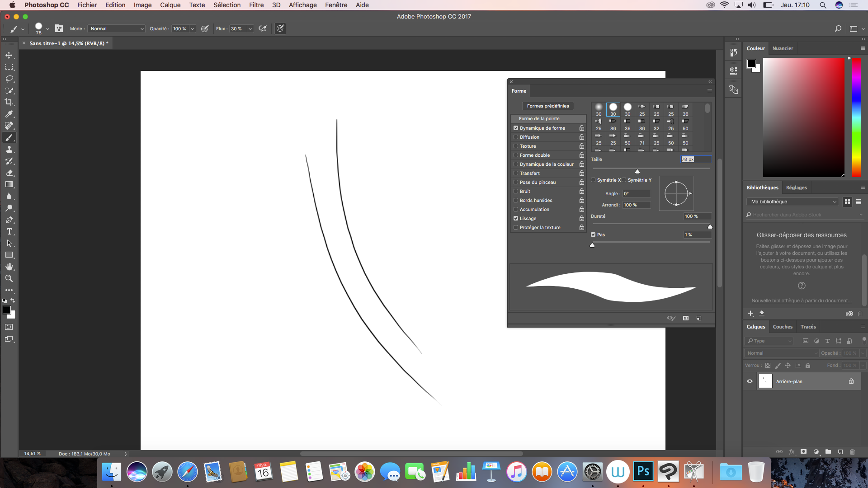Select the Zoom tool
Image resolution: width=868 pixels, height=488 pixels.
[x=9, y=278]
